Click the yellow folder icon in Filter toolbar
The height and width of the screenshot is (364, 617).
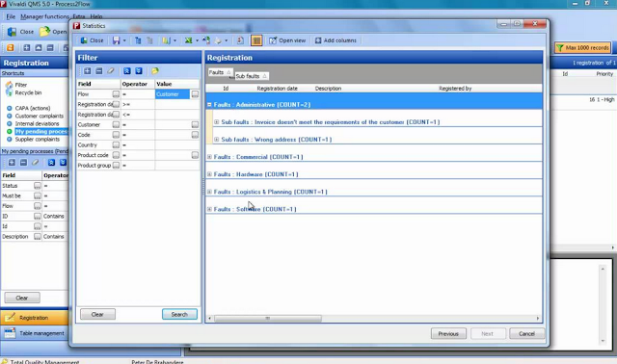(x=155, y=71)
